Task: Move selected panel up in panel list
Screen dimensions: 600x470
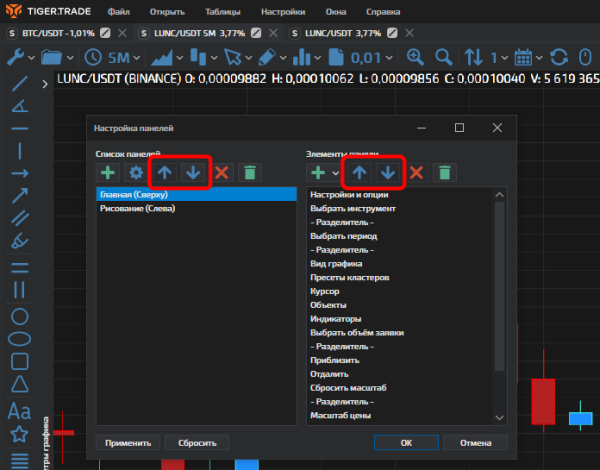Action: (x=165, y=172)
